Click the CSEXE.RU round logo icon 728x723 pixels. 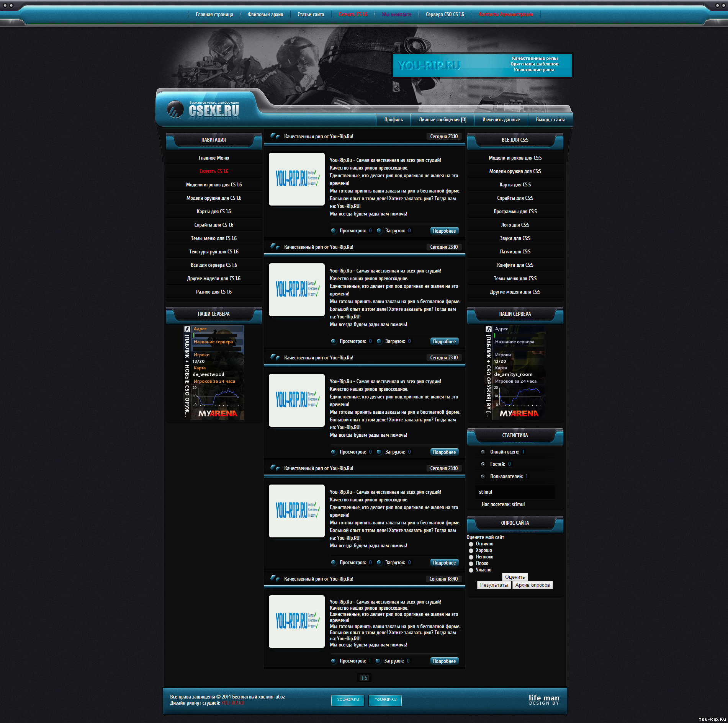coord(175,109)
